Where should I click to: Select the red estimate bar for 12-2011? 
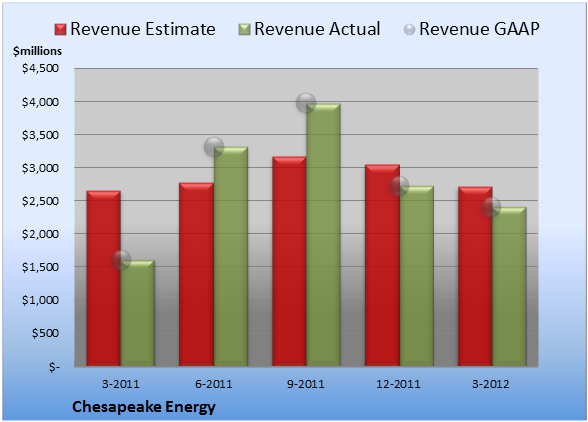382,265
